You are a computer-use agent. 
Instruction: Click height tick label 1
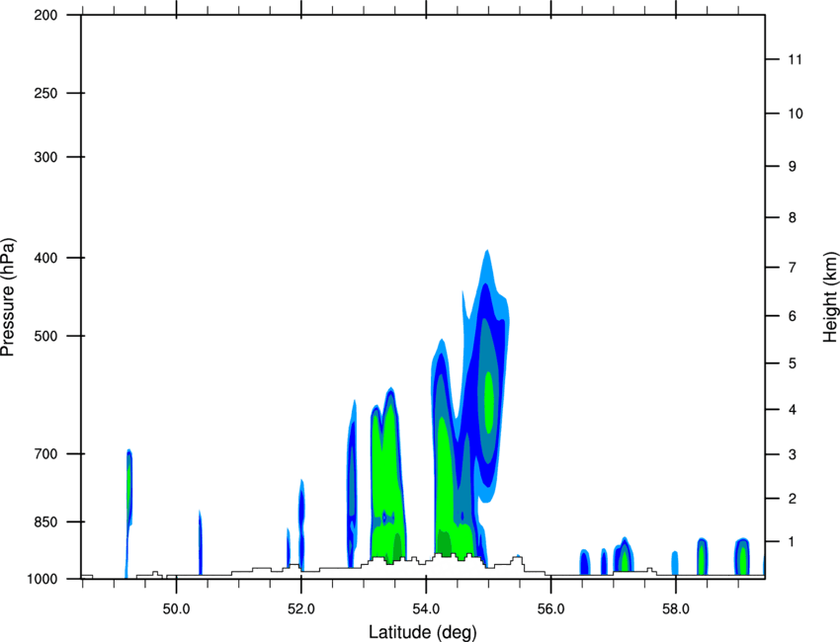click(x=793, y=542)
